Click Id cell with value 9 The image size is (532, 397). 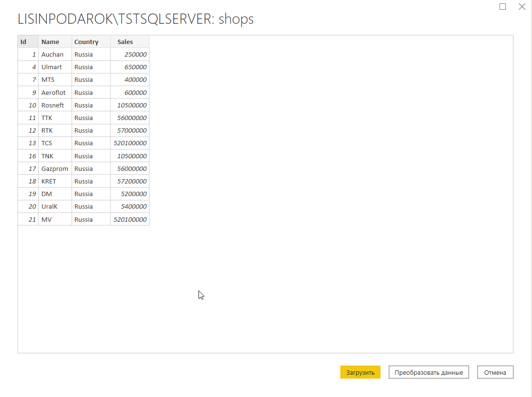coord(28,92)
